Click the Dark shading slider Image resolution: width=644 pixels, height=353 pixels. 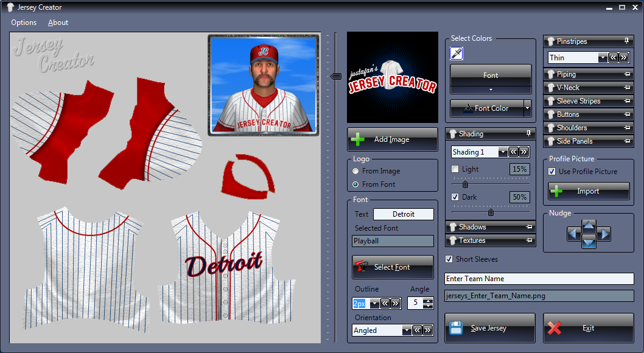(491, 212)
